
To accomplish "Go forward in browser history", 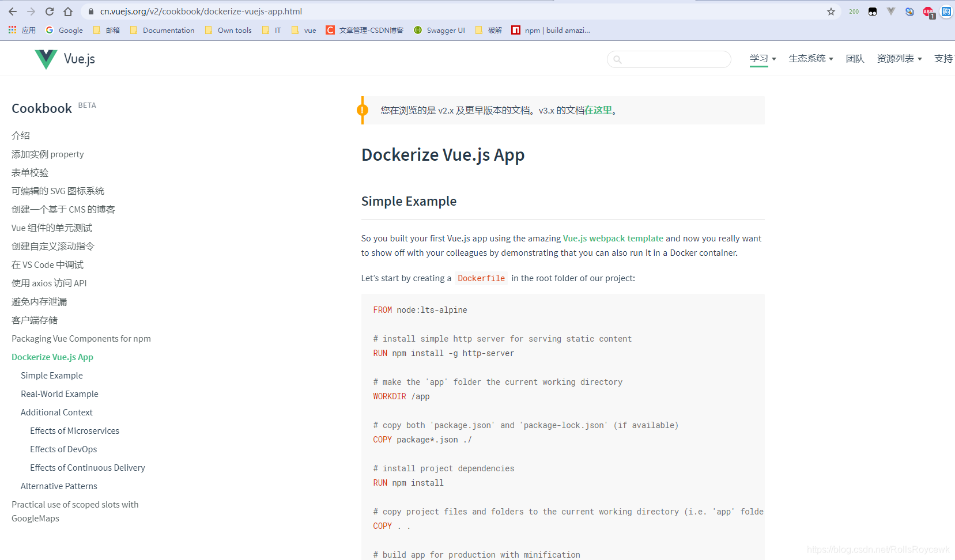I will tap(31, 12).
